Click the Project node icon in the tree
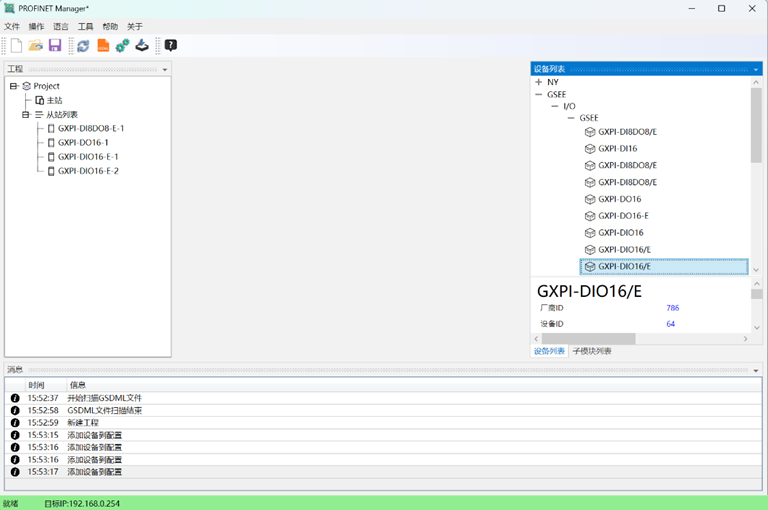 [x=26, y=86]
